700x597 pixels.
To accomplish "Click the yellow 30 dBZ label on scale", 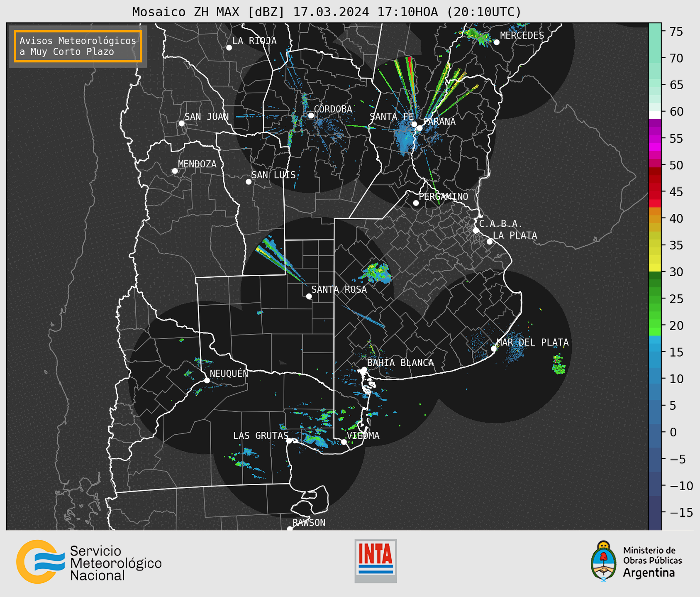I will point(676,272).
